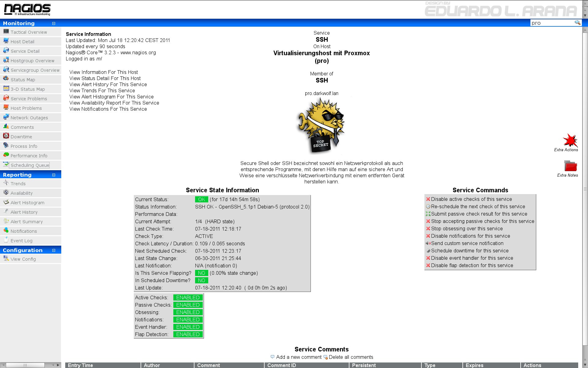Click the Host Problems icon
This screenshot has height=368, width=588.
6,107
